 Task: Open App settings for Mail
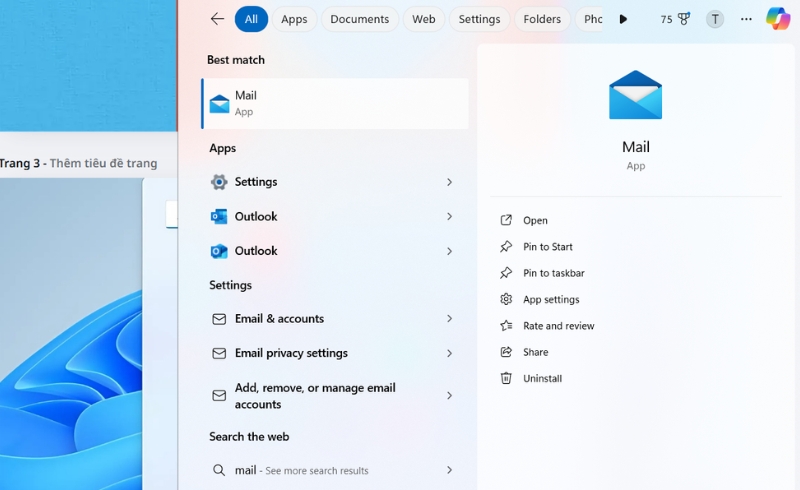[x=551, y=300]
